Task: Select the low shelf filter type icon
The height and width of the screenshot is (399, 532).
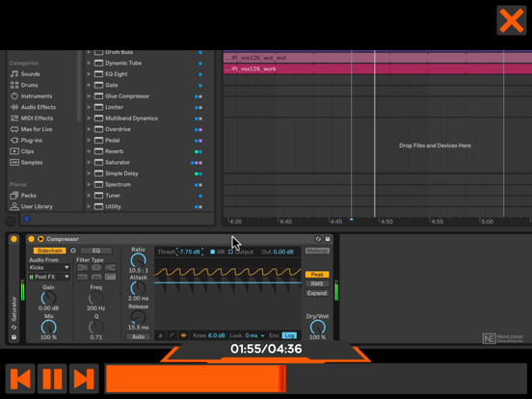Action: 82,268
